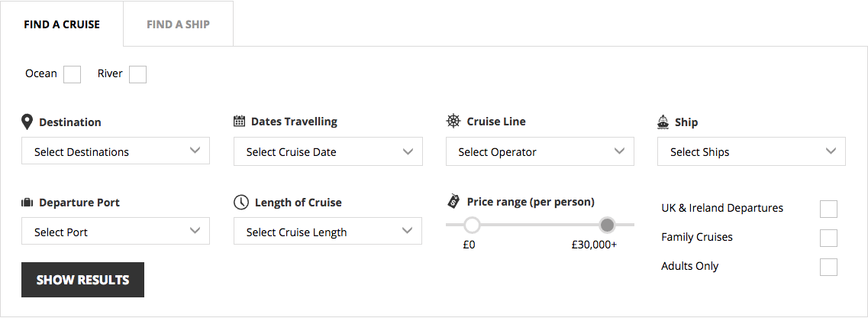Open the Select Destinations dropdown

coord(116,151)
